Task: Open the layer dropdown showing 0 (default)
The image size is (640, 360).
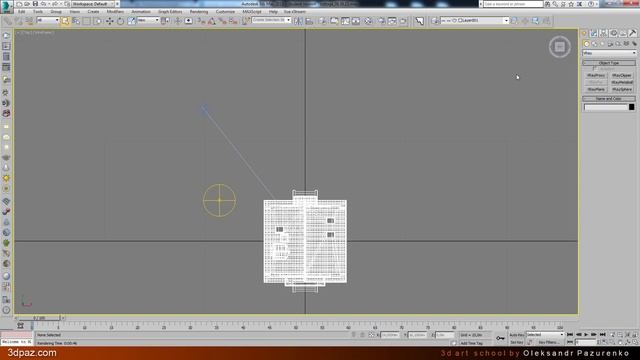Action: 474,20
